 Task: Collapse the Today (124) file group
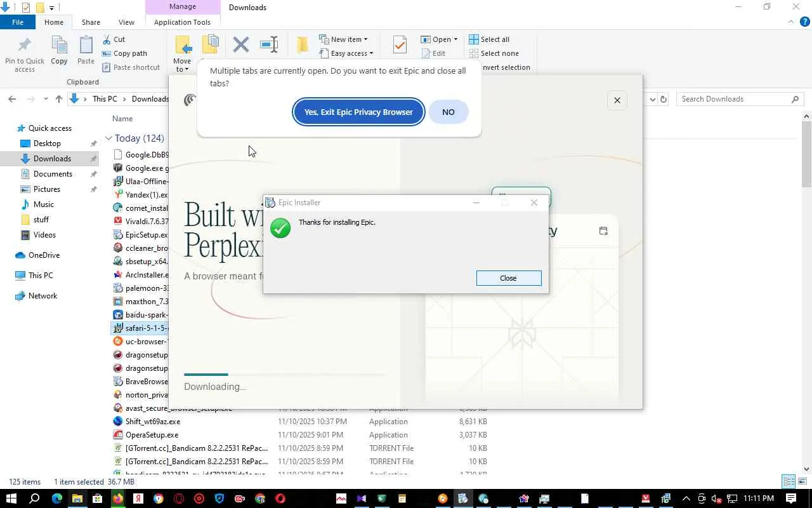108,138
